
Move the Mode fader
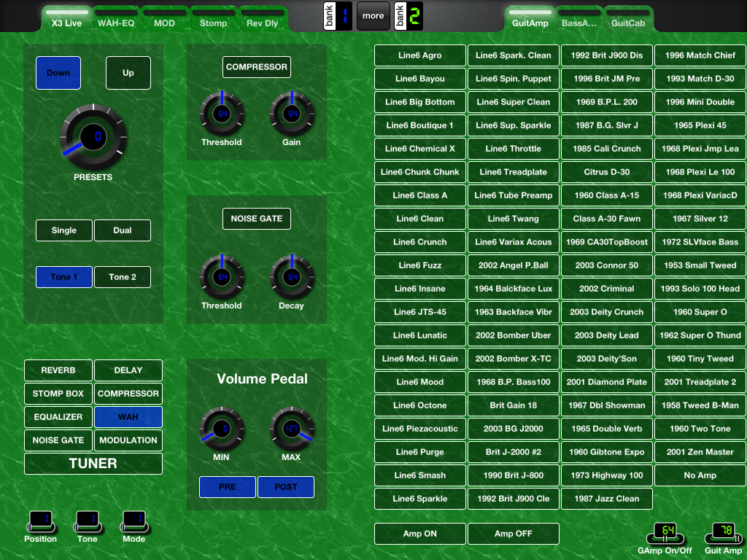pos(134,521)
